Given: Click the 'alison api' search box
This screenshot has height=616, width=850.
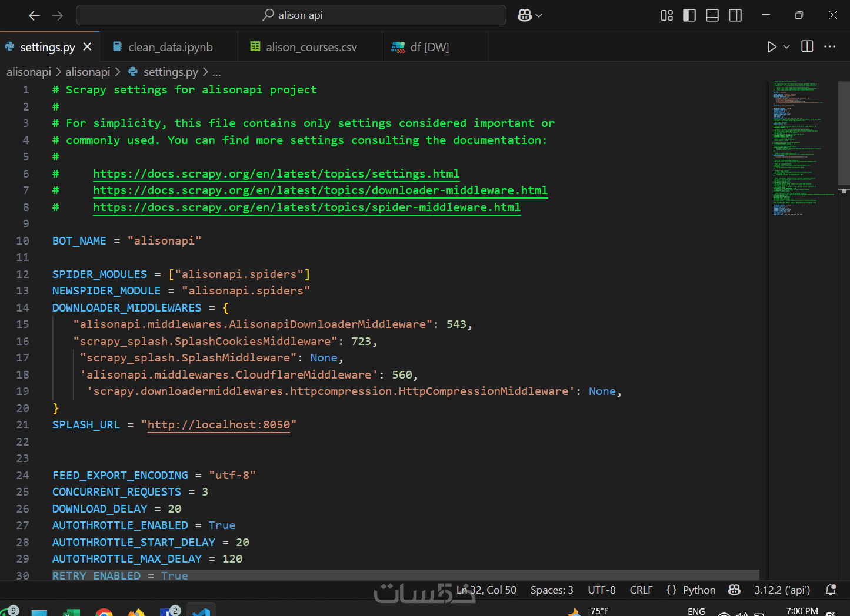Looking at the screenshot, I should (x=291, y=15).
